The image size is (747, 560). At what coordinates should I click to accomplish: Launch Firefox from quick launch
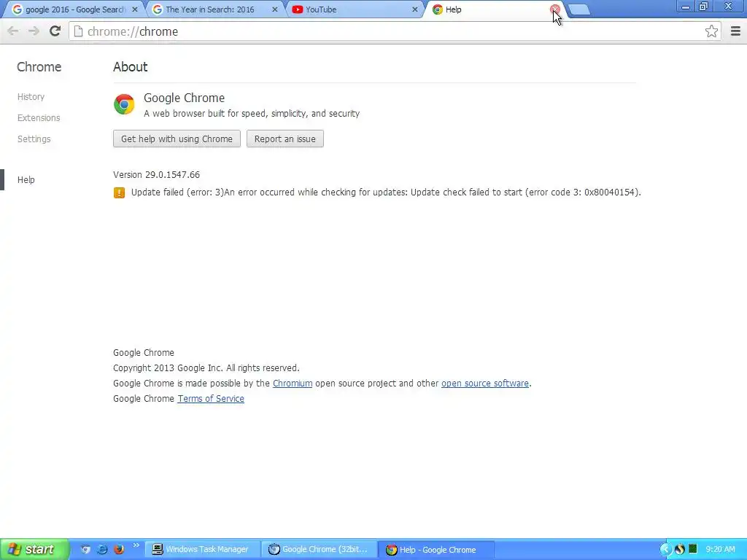[x=119, y=549]
